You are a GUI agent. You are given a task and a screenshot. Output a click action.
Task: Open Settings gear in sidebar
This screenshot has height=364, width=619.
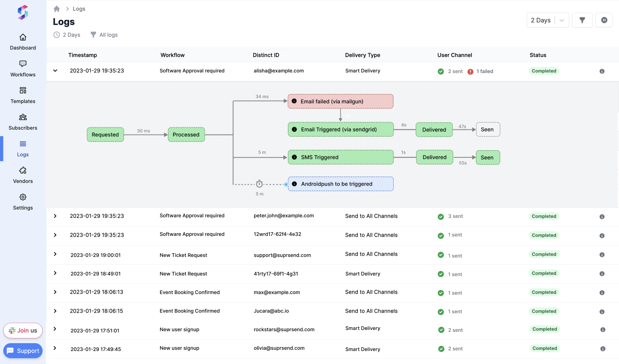pos(23,197)
